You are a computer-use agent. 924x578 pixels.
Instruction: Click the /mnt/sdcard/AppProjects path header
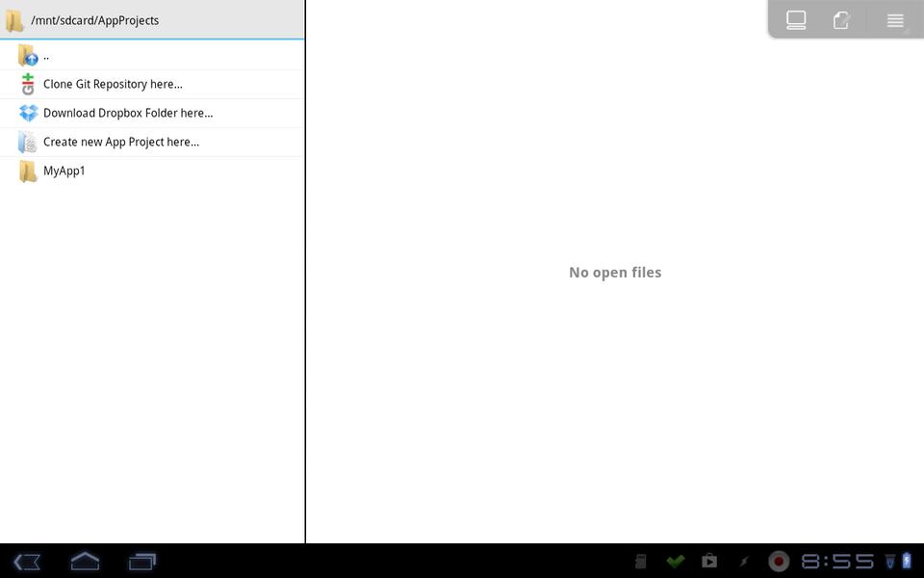[x=94, y=20]
